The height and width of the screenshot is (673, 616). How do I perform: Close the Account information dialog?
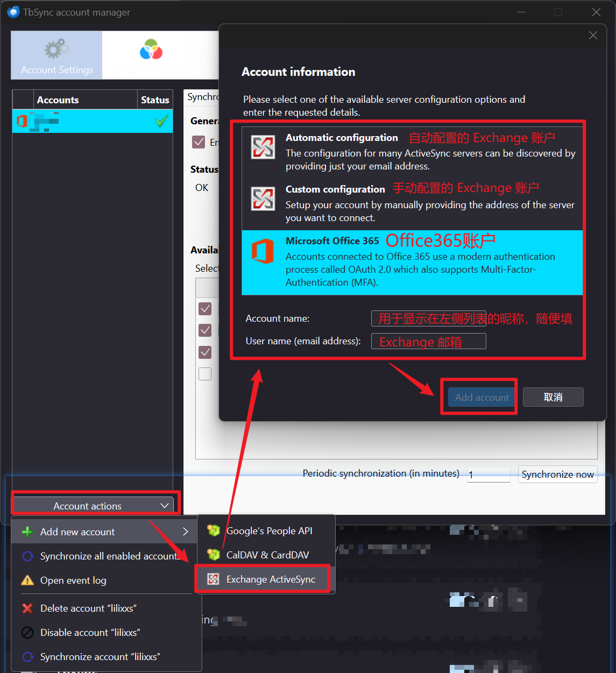593,36
